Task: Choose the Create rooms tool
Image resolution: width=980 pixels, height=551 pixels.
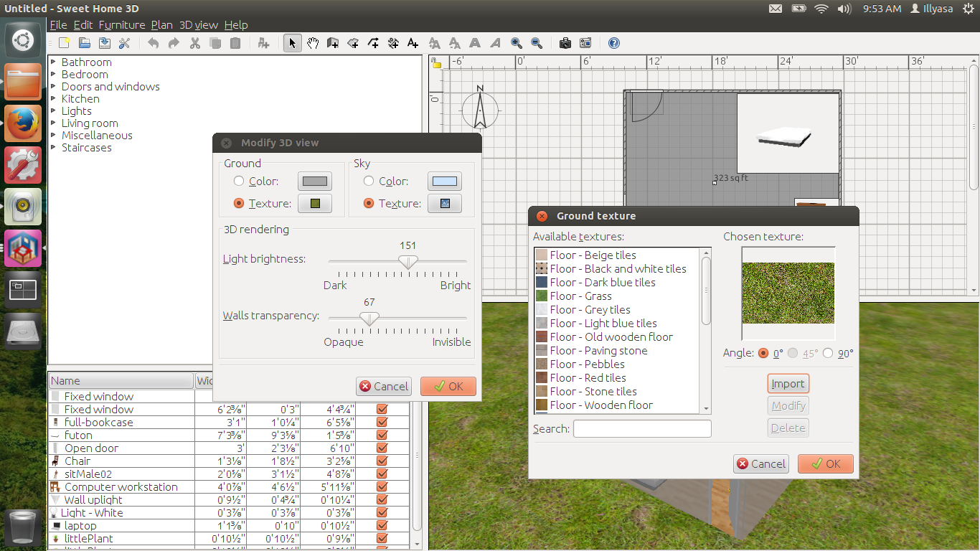Action: point(353,43)
